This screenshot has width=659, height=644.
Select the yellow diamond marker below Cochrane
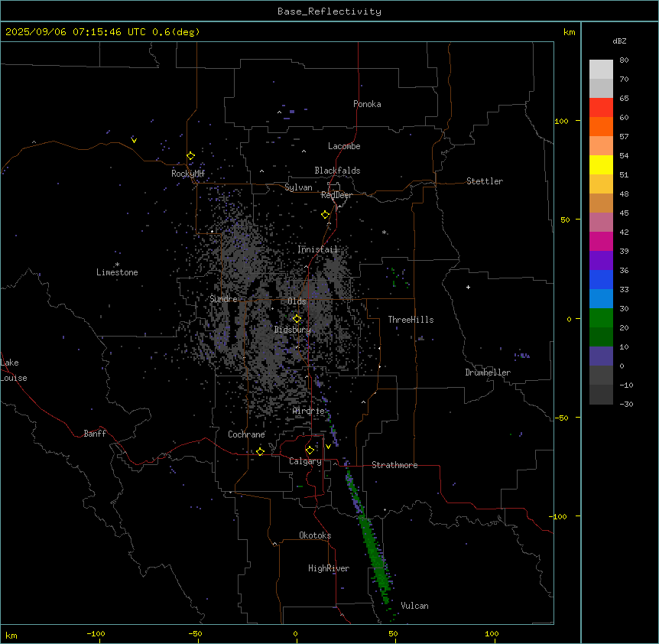click(x=260, y=452)
